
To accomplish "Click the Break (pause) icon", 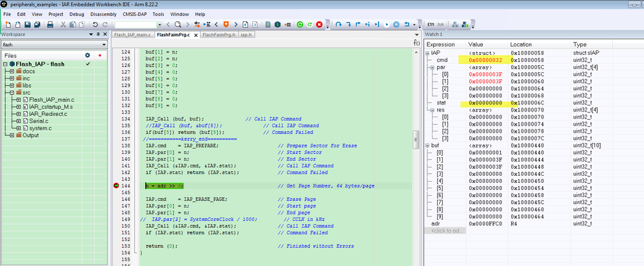I will pos(396,24).
